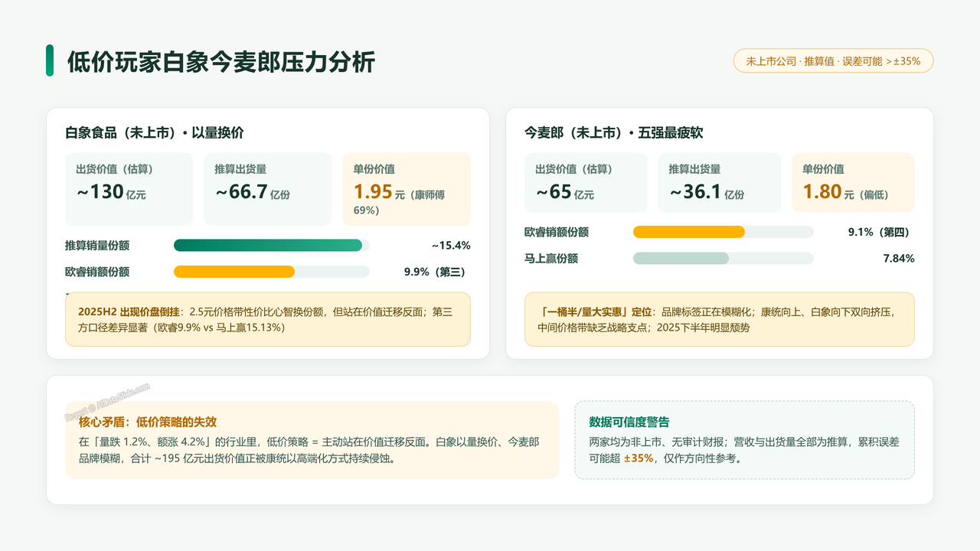Viewport: 980px width, 551px height.
Task: Click the 9.9%（第三）value
Action: point(435,272)
